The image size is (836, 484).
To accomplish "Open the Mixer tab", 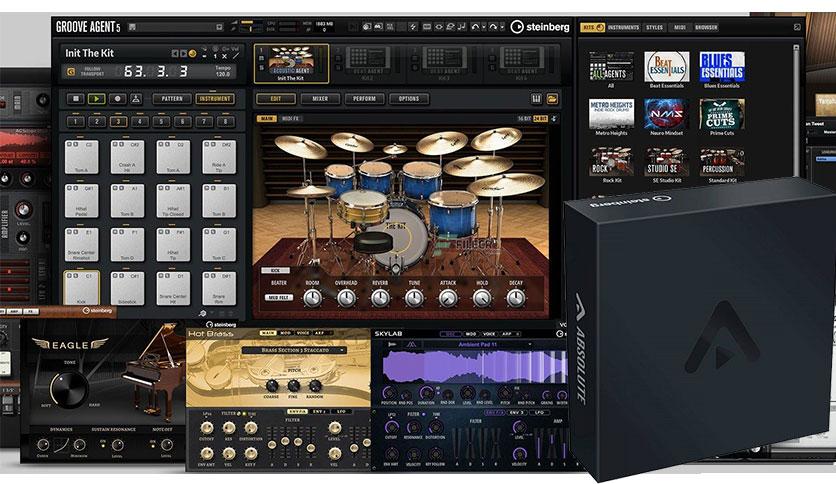I will 320,99.
